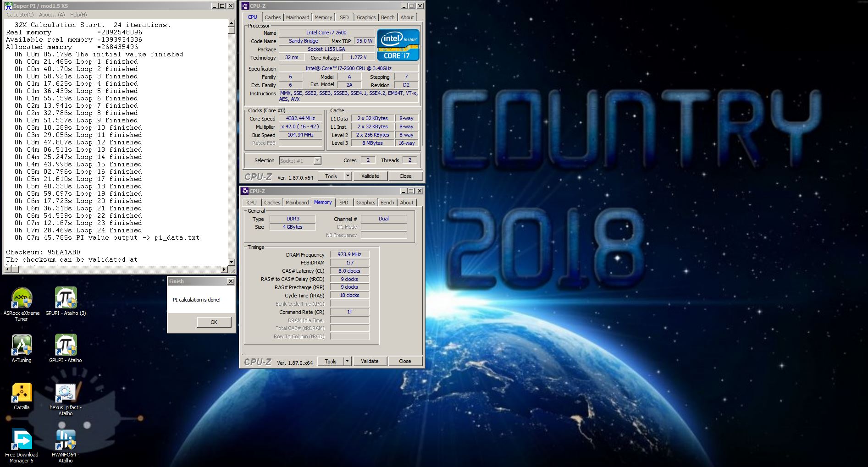Click Super PI vertical scrollbar down arrow
This screenshot has width=868, height=467.
231,262
